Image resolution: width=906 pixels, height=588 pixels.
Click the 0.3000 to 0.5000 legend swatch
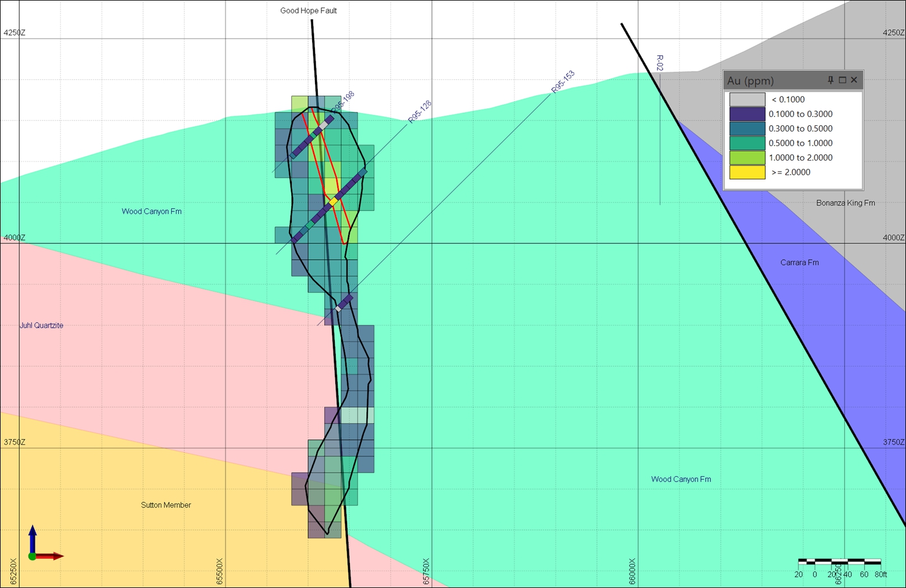pos(747,129)
